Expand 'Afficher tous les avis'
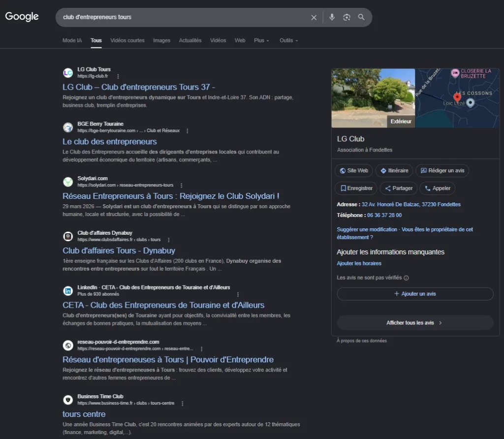504x439 pixels. pos(415,323)
